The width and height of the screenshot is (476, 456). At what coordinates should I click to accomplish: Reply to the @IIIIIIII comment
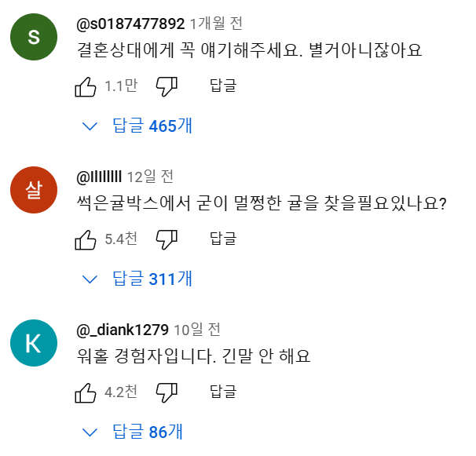click(223, 239)
